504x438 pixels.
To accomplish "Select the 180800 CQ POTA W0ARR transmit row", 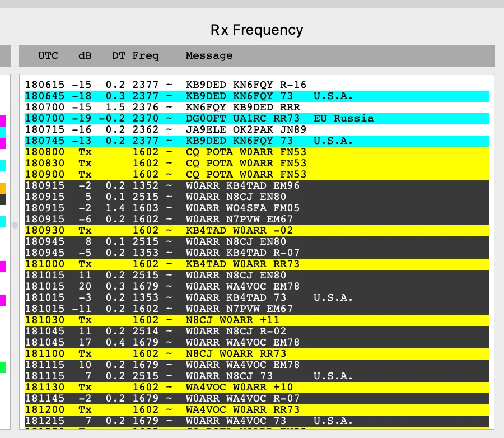I will (x=257, y=152).
